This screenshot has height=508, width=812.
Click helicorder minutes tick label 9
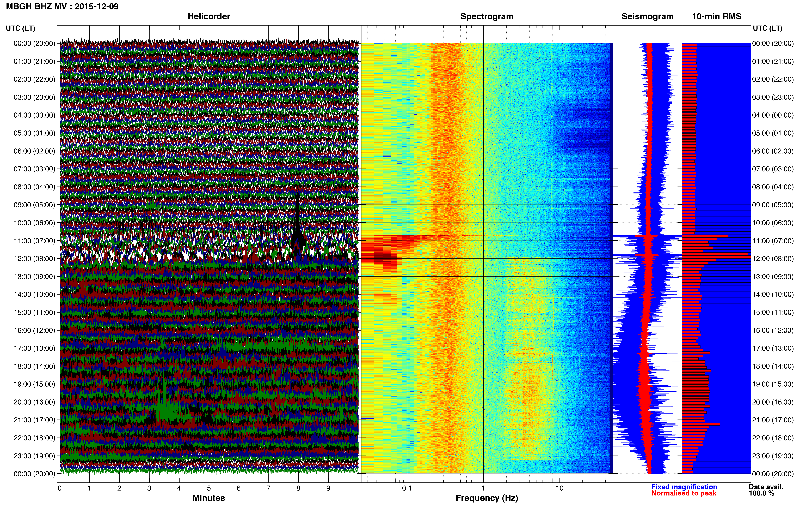pos(328,488)
